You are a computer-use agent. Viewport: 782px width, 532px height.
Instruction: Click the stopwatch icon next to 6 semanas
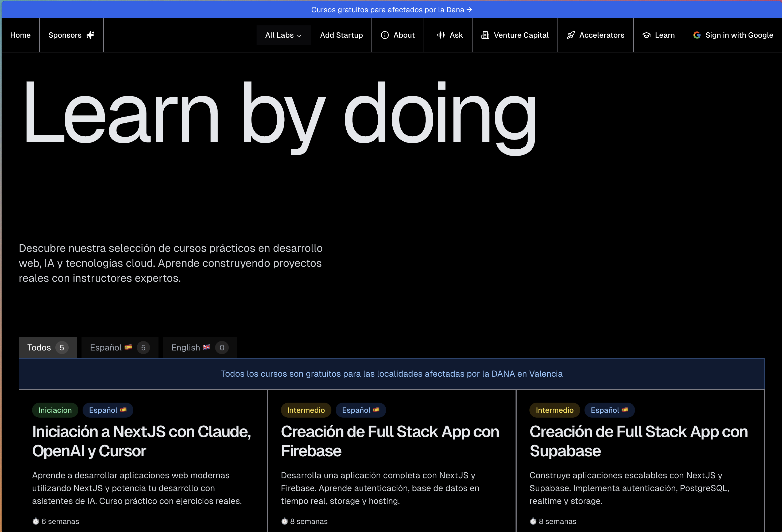36,521
